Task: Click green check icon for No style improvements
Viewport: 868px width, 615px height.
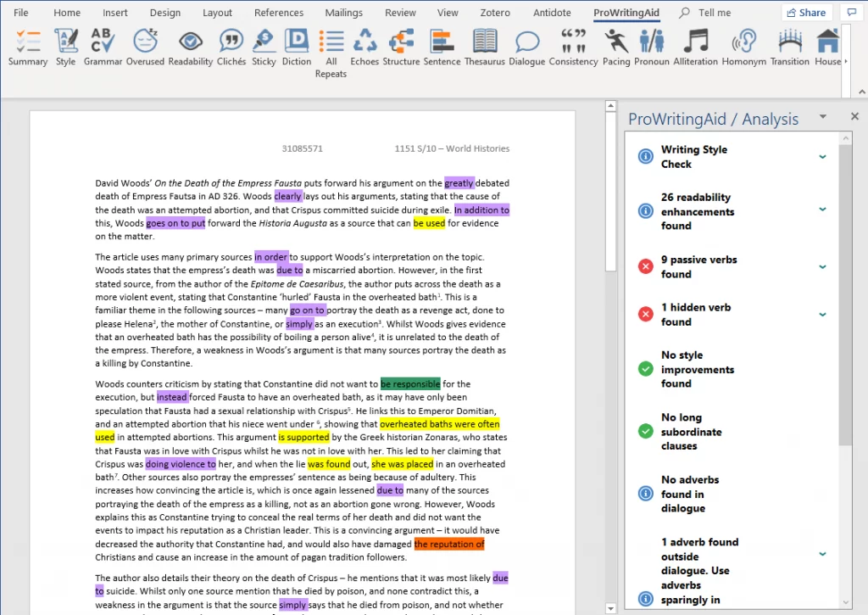Action: 645,368
